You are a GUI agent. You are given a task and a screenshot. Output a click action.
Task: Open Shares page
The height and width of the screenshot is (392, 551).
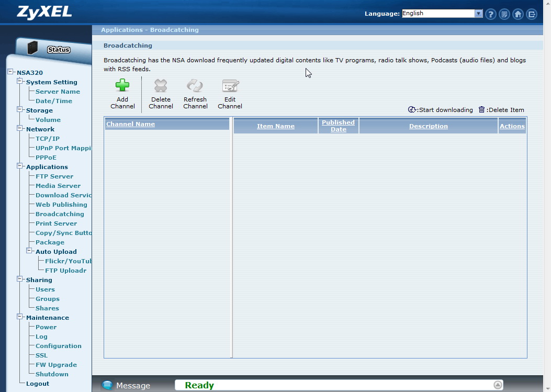pos(47,308)
